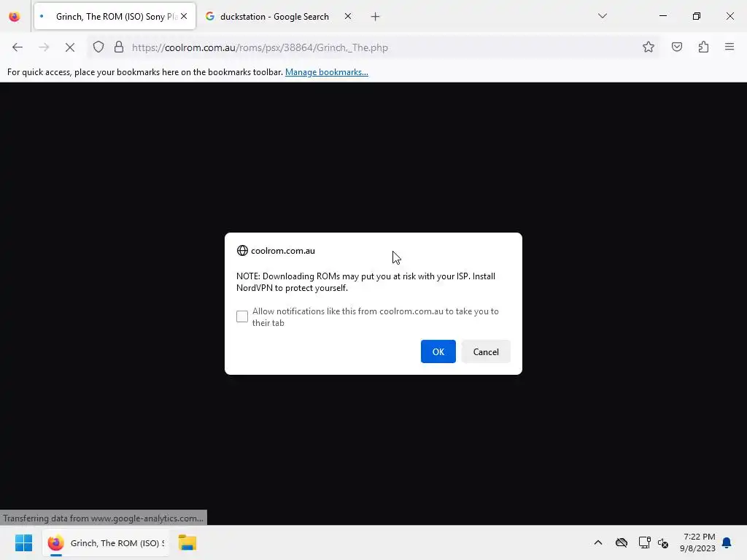Expand the list all tabs dropdown
This screenshot has height=560, width=747.
click(x=602, y=16)
